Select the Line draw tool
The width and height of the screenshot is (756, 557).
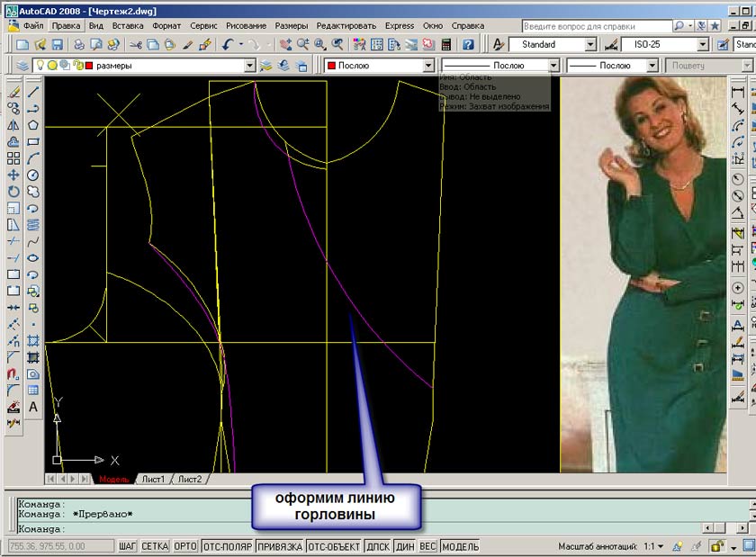pos(33,92)
